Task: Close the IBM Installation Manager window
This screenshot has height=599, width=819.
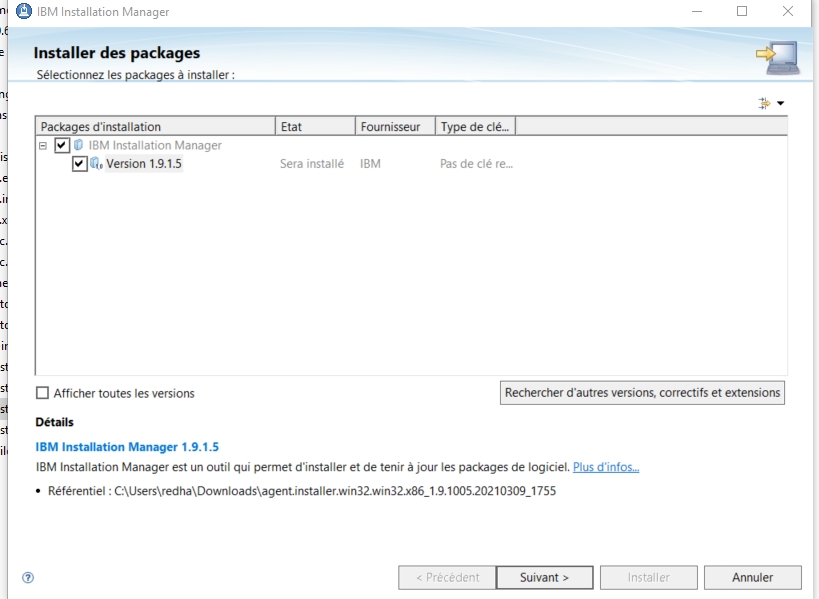Action: click(788, 11)
